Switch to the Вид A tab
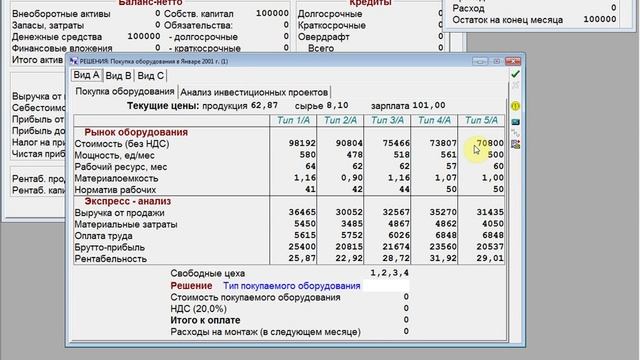640x360 pixels. (x=86, y=75)
